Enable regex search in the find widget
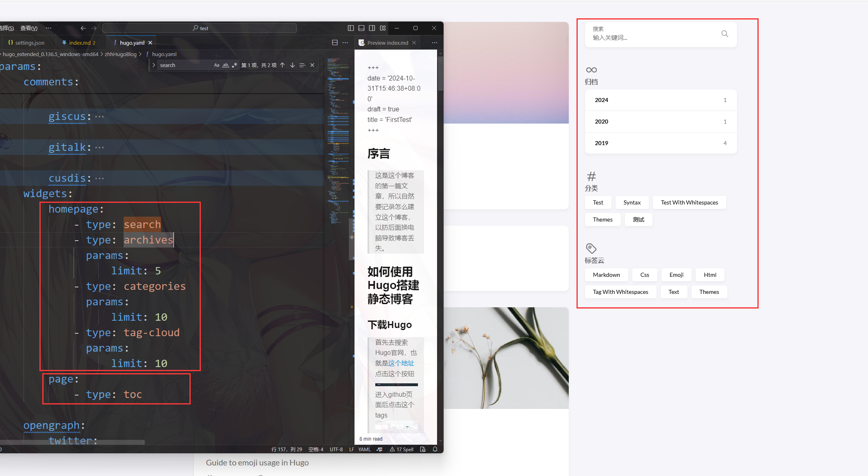This screenshot has width=868, height=476. [x=235, y=65]
